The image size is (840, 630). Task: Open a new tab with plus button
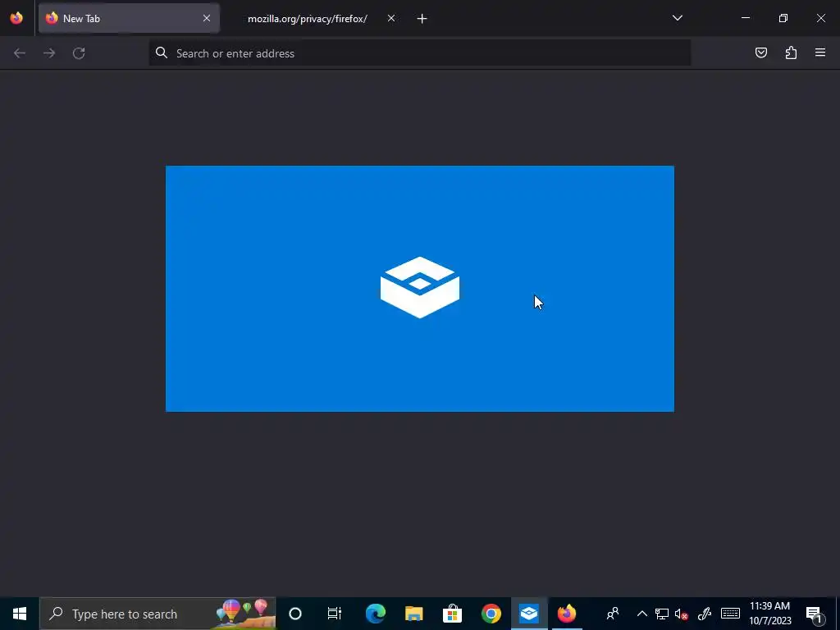tap(422, 19)
